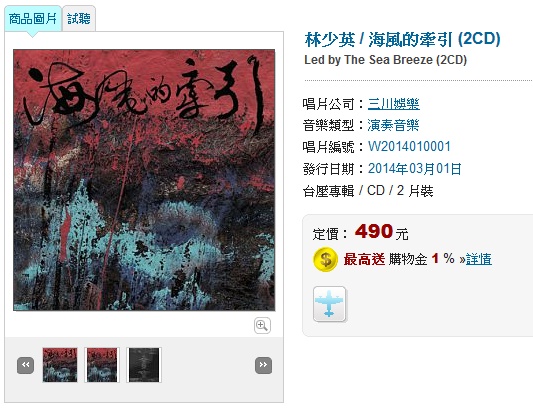Open the 商品圖片 tab

pos(33,19)
